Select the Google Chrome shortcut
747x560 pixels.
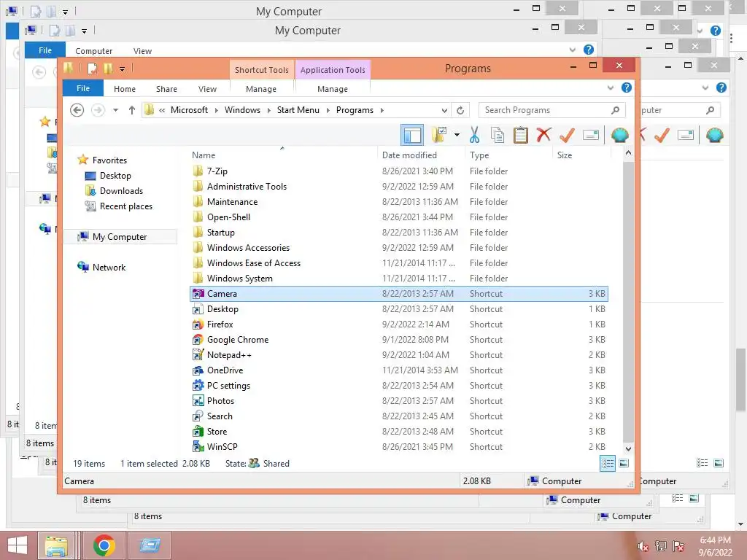[238, 340]
